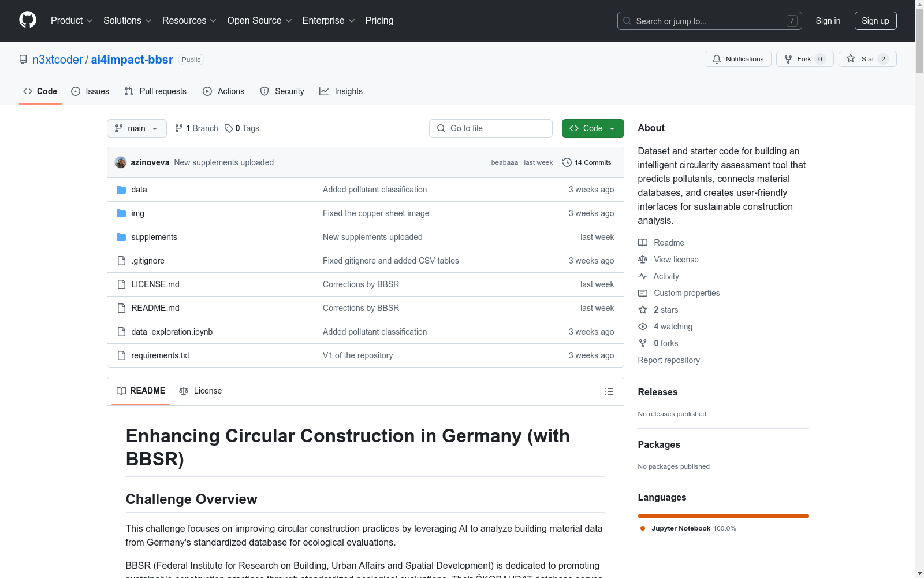
Task: Select the Code repository tab
Action: (40, 91)
